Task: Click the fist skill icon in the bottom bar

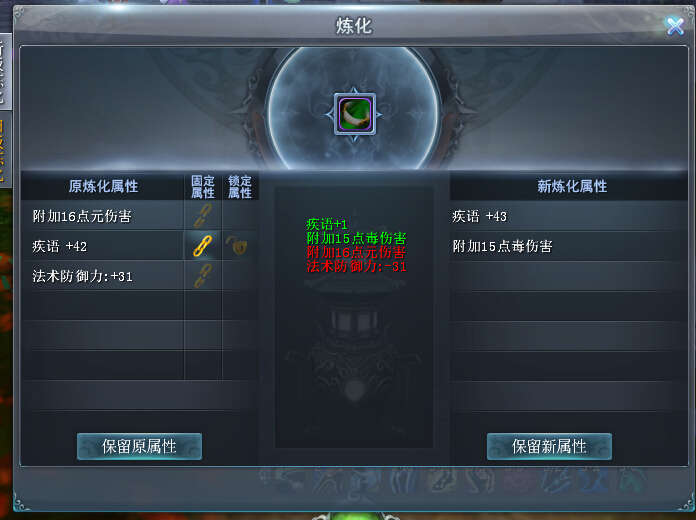Action: pyautogui.click(x=479, y=480)
